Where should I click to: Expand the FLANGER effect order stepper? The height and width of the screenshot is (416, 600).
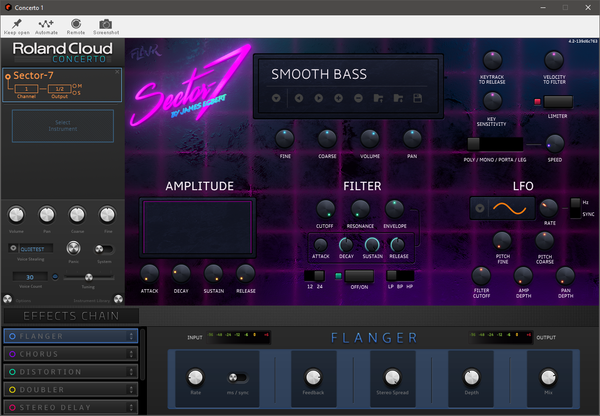(x=131, y=336)
